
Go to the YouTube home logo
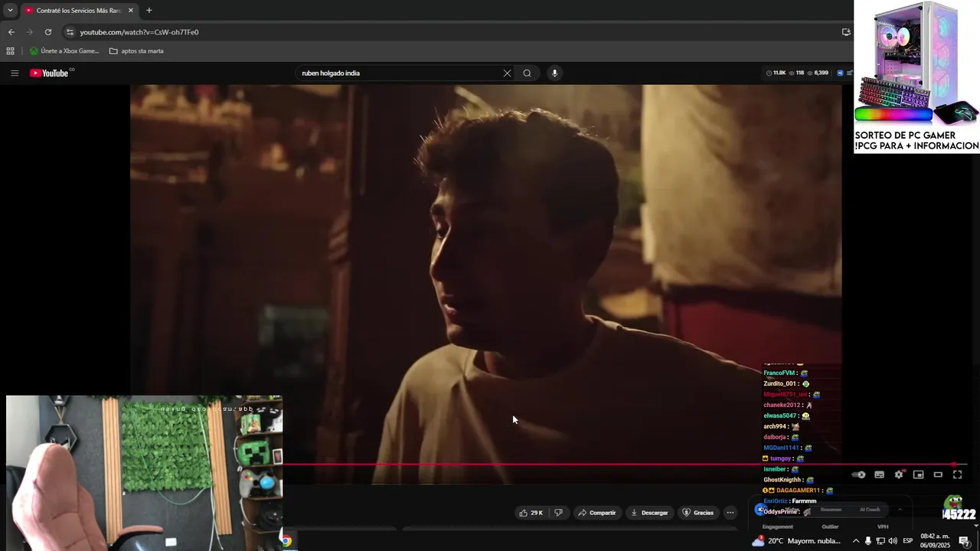tap(51, 73)
